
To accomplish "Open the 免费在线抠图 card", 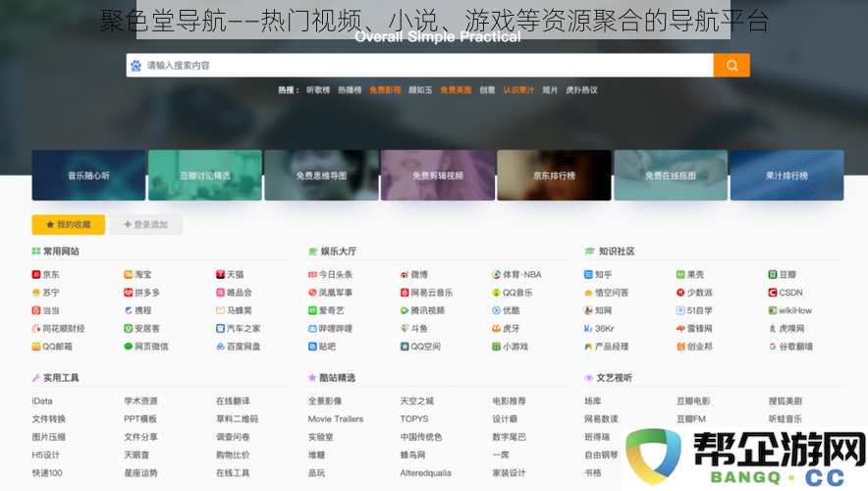I will [671, 176].
